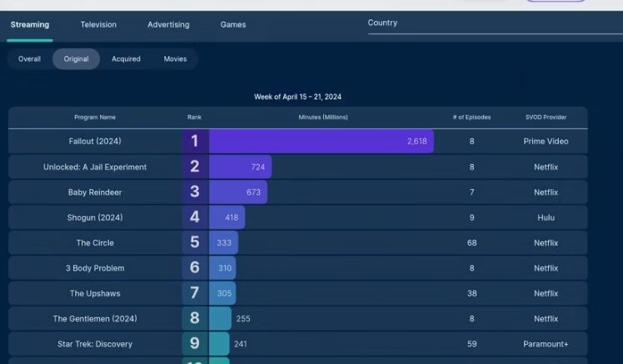Click the 3 Body Problem row title
This screenshot has width=623, height=364.
[x=95, y=268]
